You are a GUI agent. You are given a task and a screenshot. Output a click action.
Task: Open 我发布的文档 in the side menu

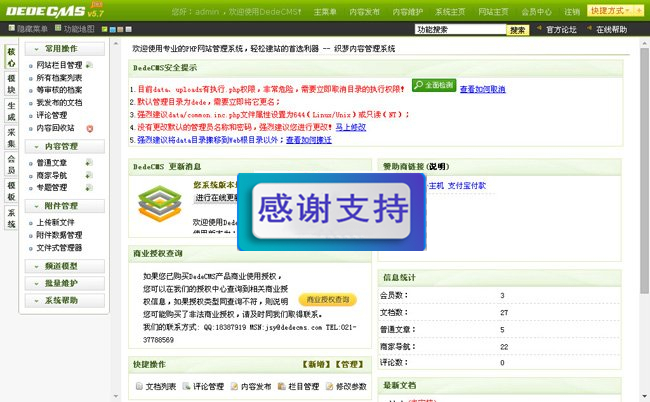click(x=59, y=102)
